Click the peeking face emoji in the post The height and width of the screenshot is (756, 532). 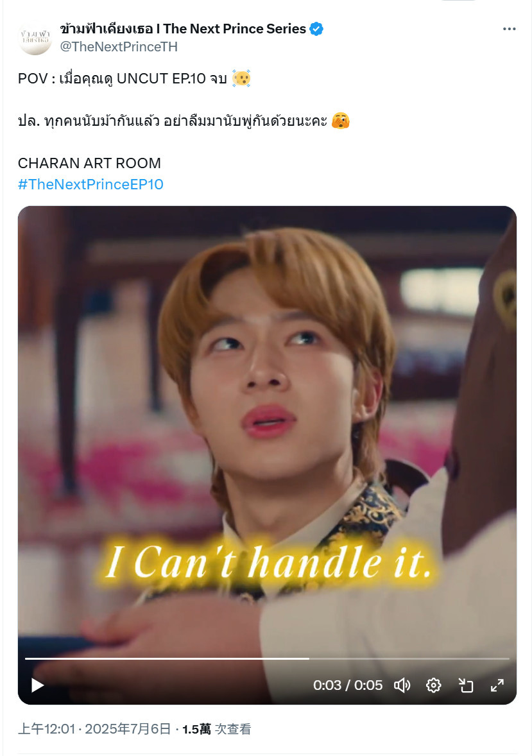[x=341, y=121]
